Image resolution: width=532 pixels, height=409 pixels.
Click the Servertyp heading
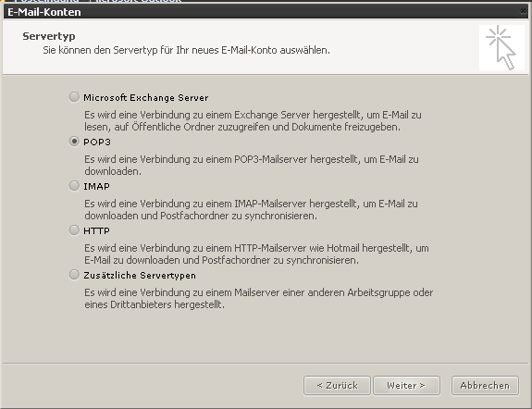[49, 36]
